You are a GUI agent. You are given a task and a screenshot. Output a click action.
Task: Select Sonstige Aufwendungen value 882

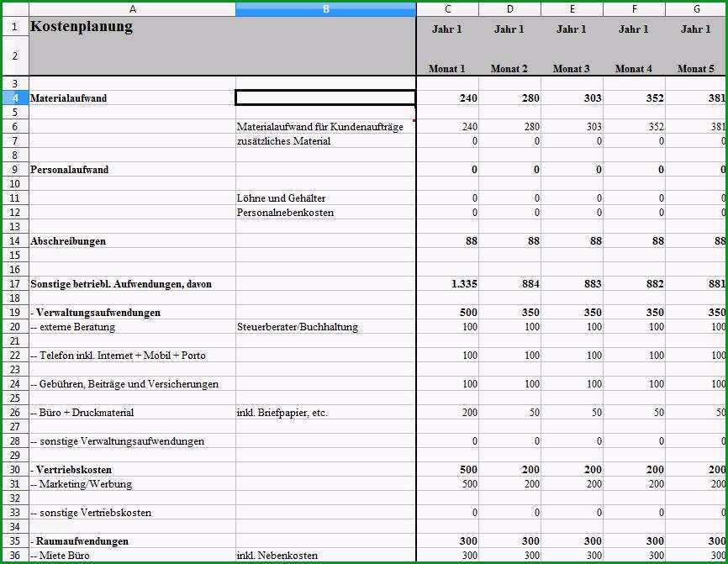click(634, 283)
